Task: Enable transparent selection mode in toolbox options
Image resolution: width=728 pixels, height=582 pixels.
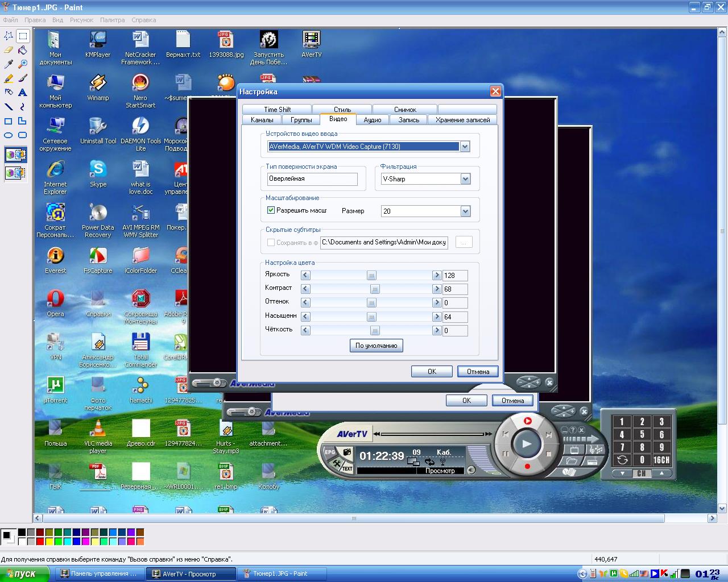Action: 15,172
